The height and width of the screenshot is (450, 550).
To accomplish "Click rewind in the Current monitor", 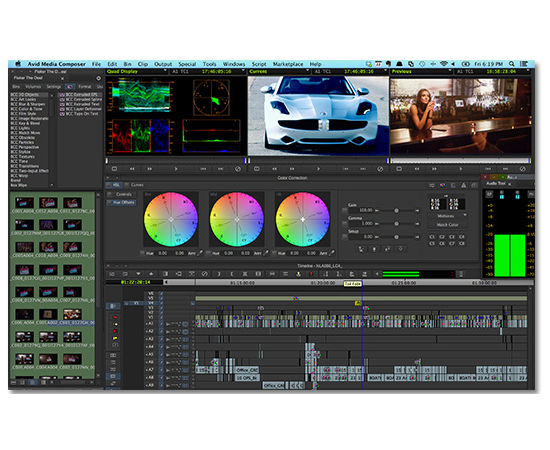I will pos(274,169).
